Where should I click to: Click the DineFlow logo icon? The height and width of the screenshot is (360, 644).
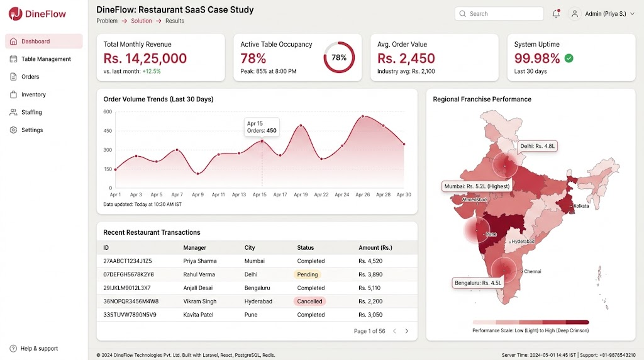click(15, 14)
